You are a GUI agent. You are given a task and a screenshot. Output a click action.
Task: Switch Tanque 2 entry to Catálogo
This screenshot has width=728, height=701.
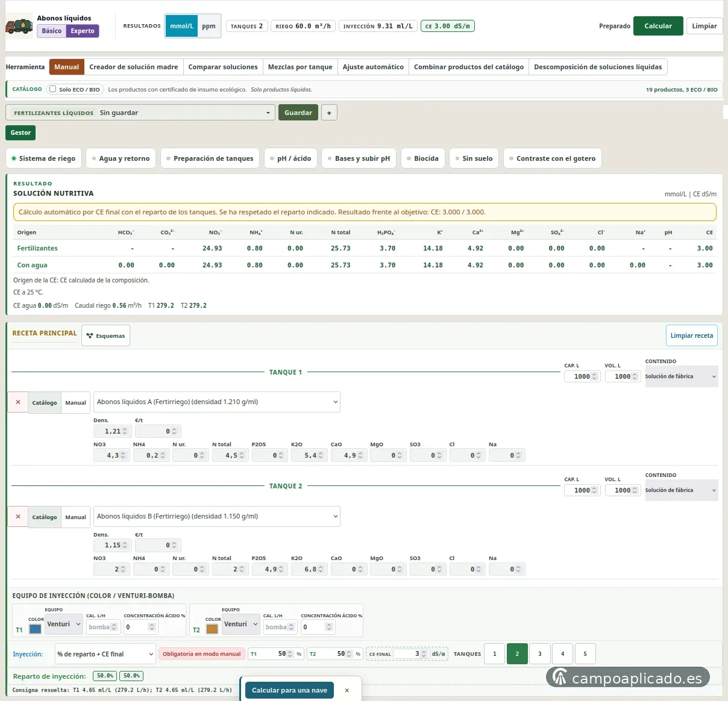pos(45,517)
